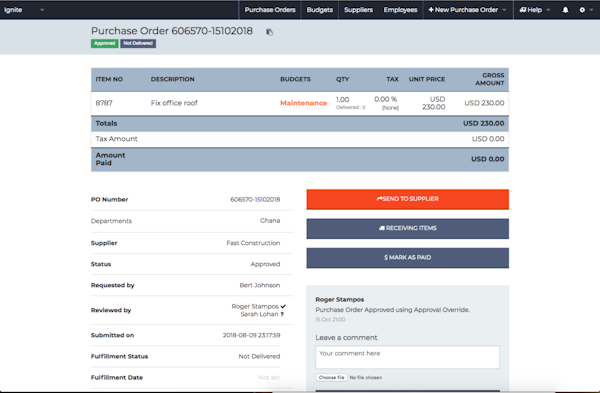Click the Receiving Items button
Screen dimensions: 600x393
click(408, 228)
